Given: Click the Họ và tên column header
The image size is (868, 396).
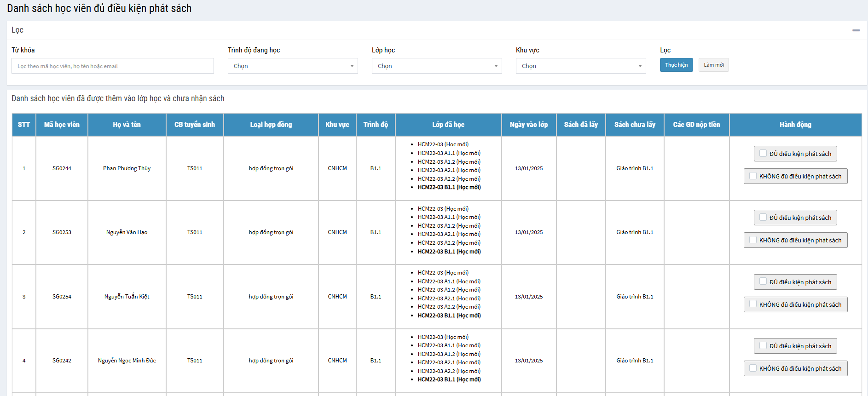Looking at the screenshot, I should [127, 125].
